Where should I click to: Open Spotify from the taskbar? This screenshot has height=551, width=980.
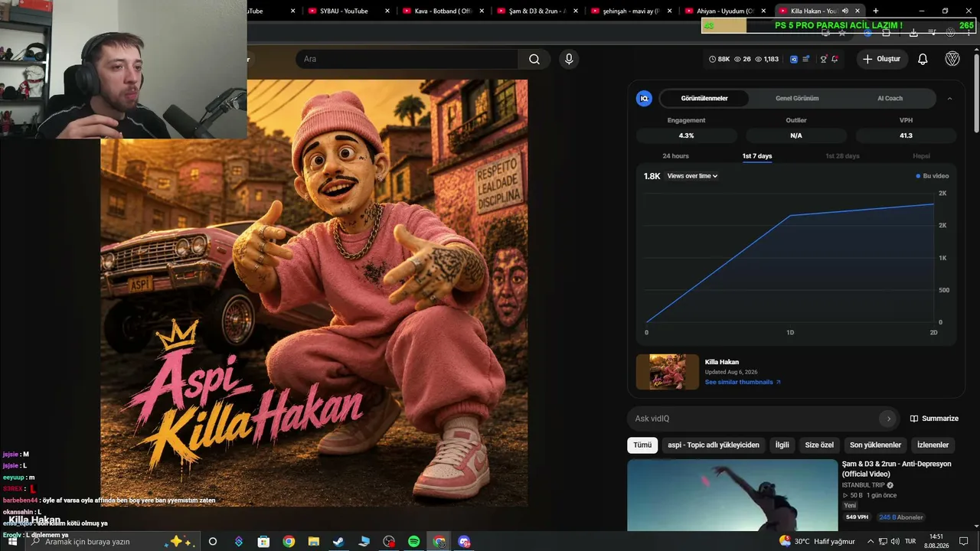414,541
